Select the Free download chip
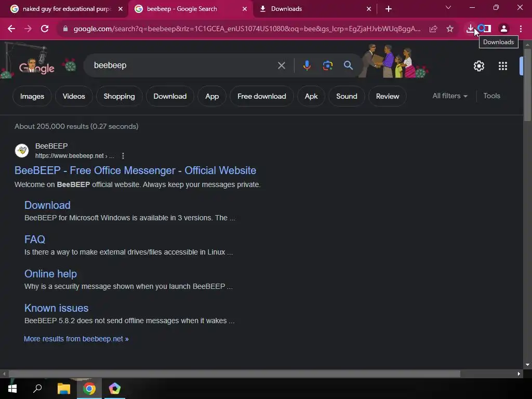The height and width of the screenshot is (399, 532). tap(262, 96)
